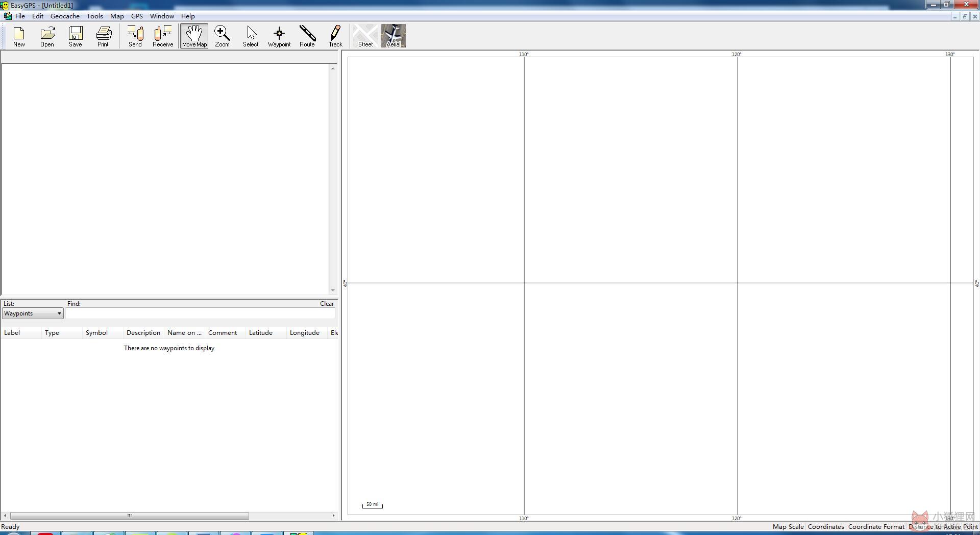Open the Map menu
This screenshot has width=980, height=535.
coord(117,16)
